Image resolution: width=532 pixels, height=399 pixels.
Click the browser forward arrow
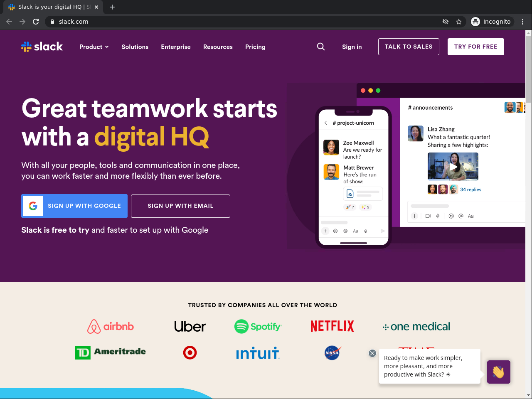pos(22,22)
